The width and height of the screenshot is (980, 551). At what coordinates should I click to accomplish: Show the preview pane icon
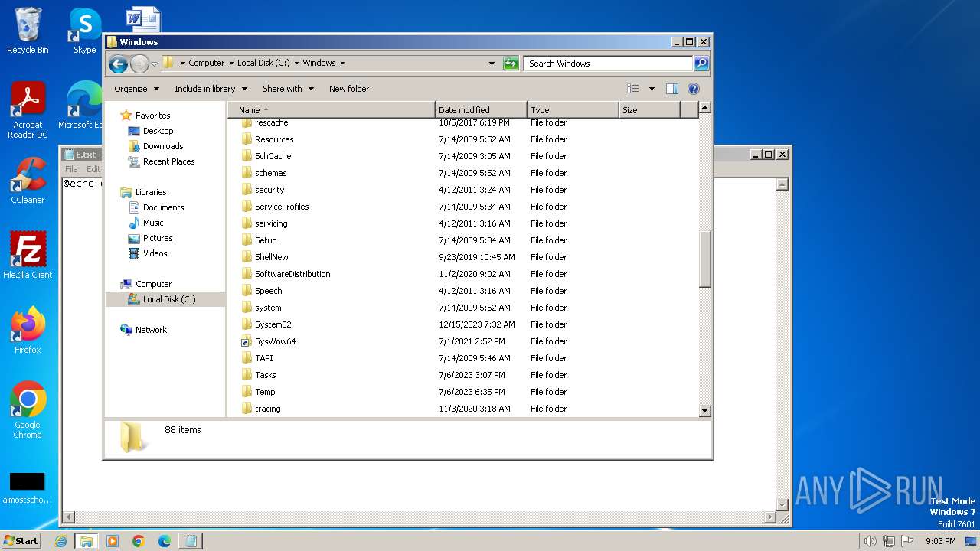pyautogui.click(x=672, y=89)
